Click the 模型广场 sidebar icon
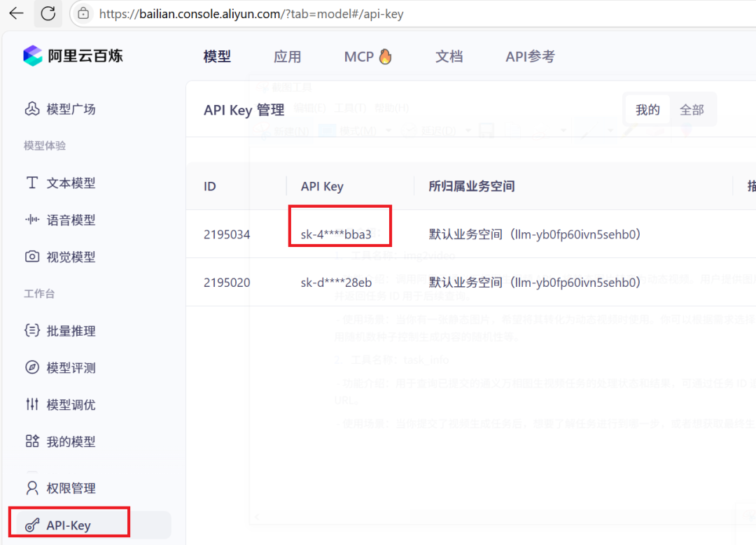The height and width of the screenshot is (545, 756). pos(31,109)
